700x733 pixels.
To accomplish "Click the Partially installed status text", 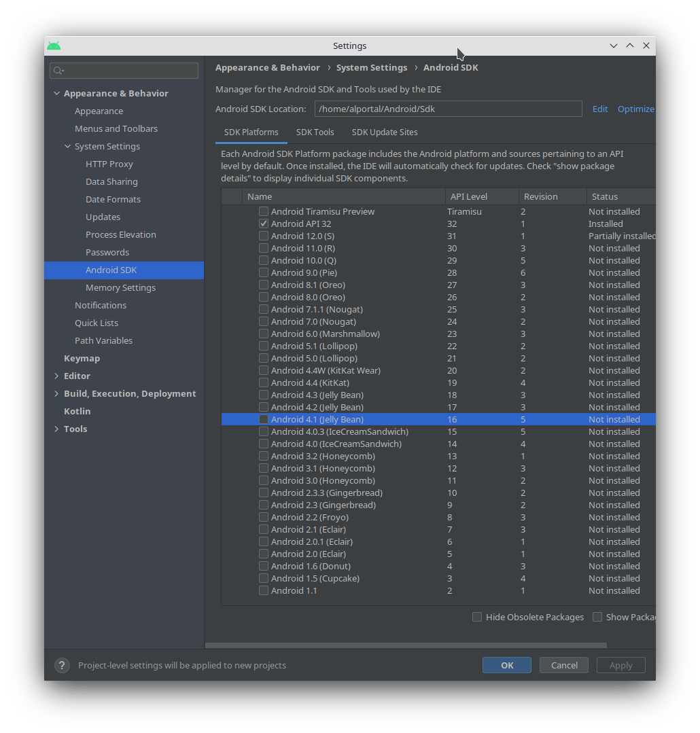I will point(622,236).
